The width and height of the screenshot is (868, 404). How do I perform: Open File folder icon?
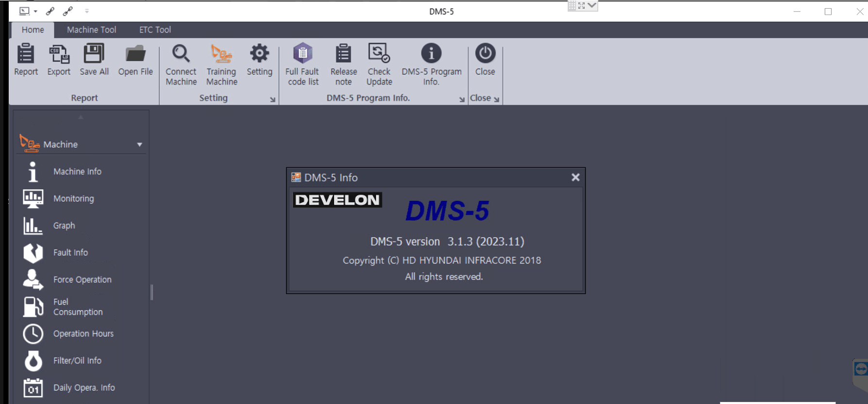[x=136, y=54]
